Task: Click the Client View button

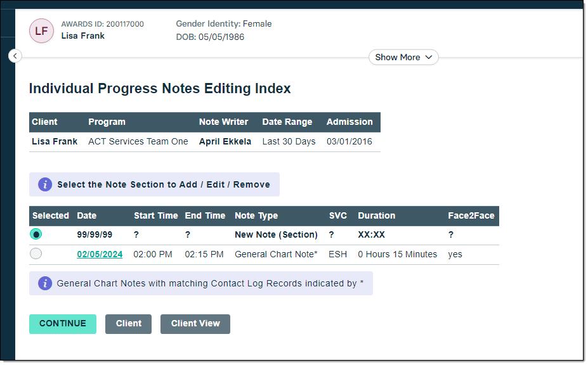Action: click(195, 323)
